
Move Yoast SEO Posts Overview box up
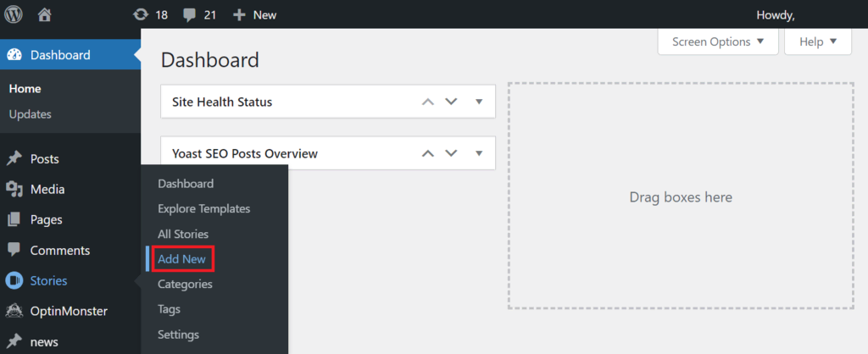click(x=428, y=153)
